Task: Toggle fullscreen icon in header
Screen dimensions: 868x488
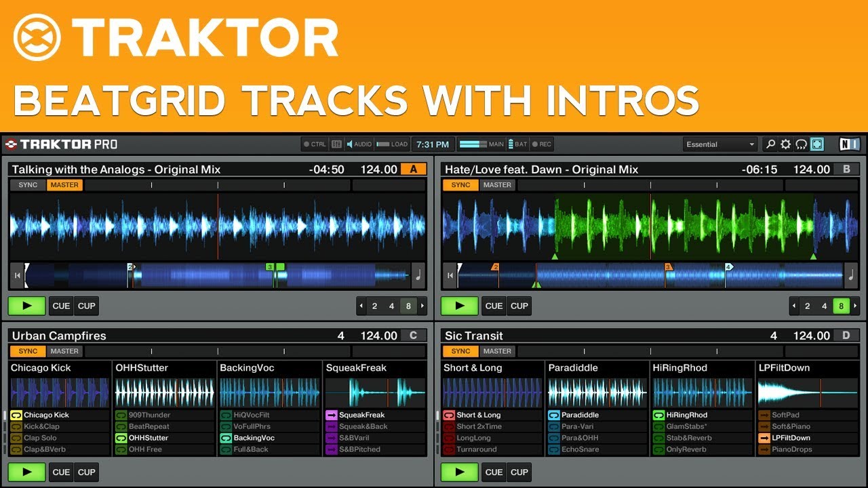Action: coord(817,144)
